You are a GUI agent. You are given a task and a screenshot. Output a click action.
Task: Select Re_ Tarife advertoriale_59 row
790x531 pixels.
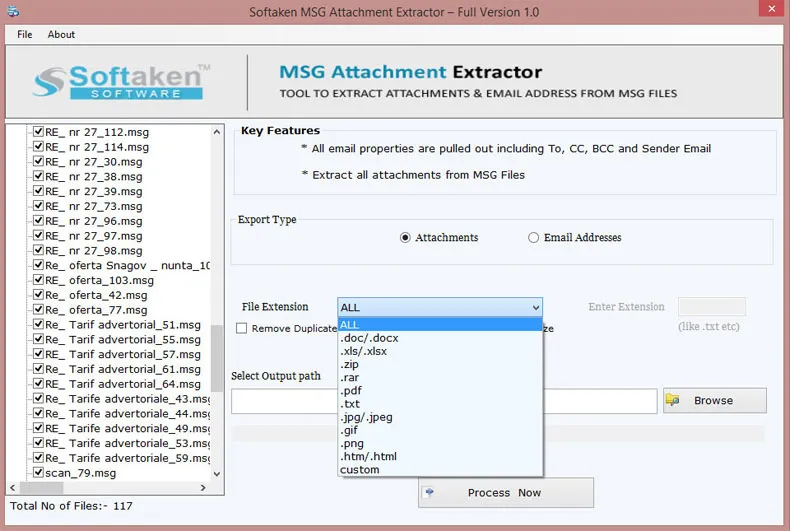127,457
